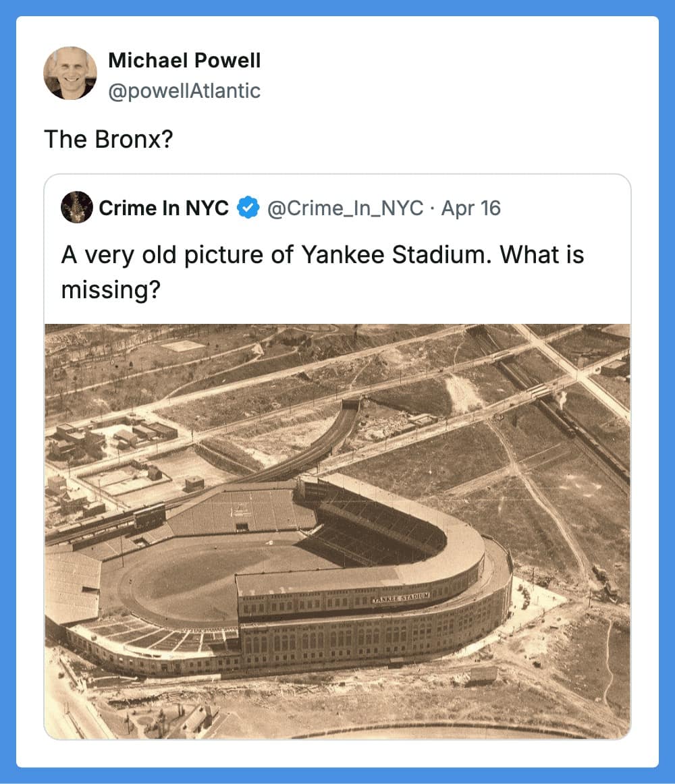The height and width of the screenshot is (784, 675).
Task: Click the Michael Powell display name
Action: pos(184,60)
